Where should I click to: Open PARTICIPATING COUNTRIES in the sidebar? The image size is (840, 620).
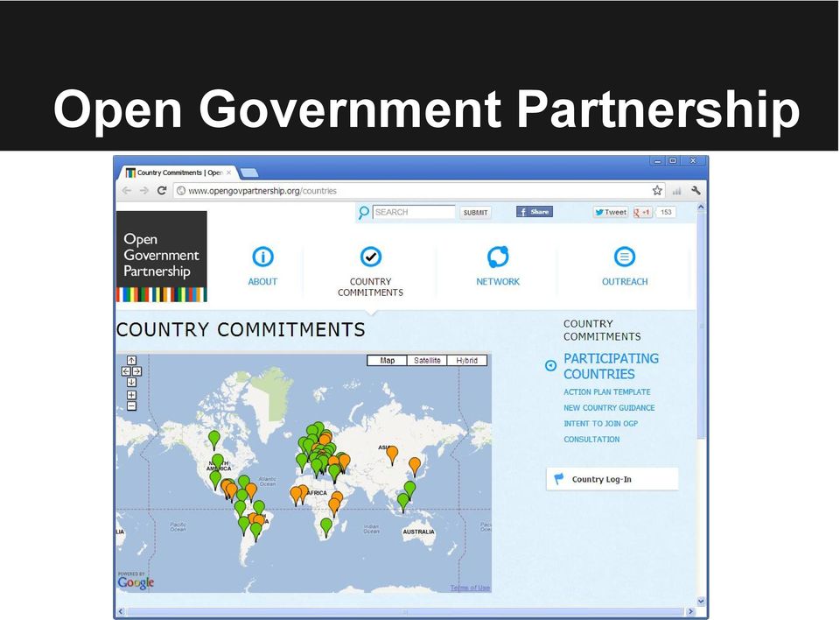click(612, 366)
